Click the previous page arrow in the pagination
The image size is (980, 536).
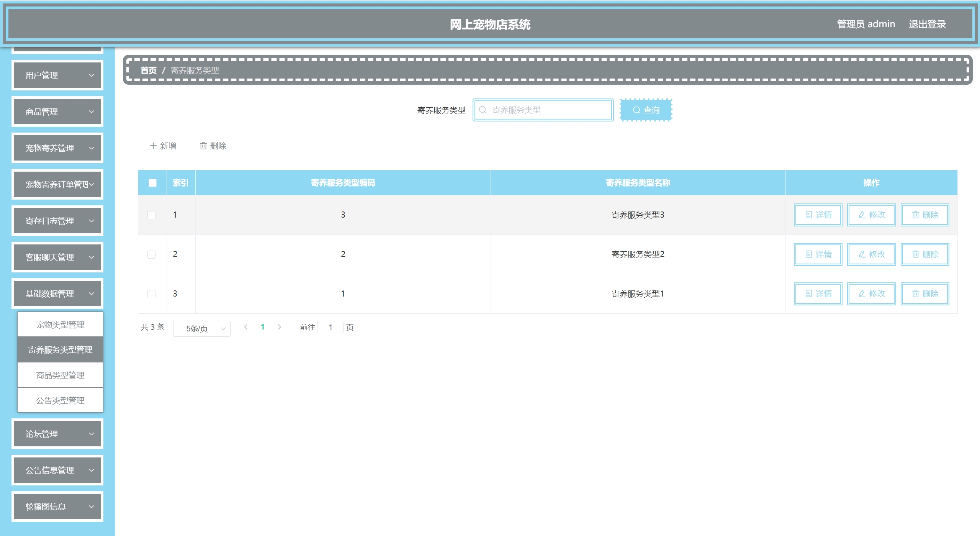coord(246,327)
